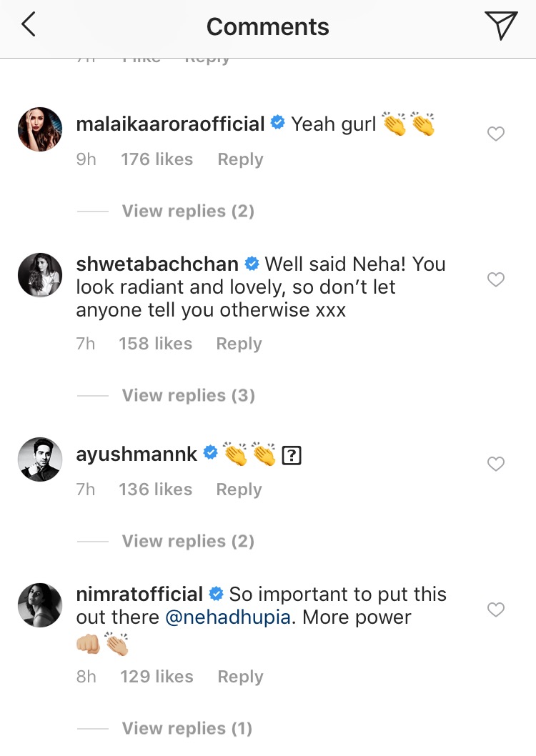Expand 2 replies under malaikaaroraofficial's comment

click(x=188, y=212)
